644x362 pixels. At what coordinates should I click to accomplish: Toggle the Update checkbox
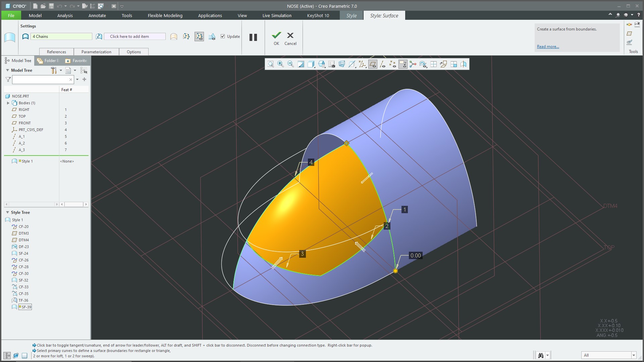pyautogui.click(x=223, y=36)
